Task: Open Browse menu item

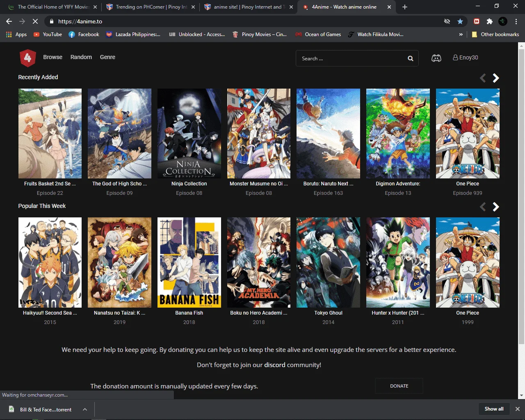Action: [53, 57]
